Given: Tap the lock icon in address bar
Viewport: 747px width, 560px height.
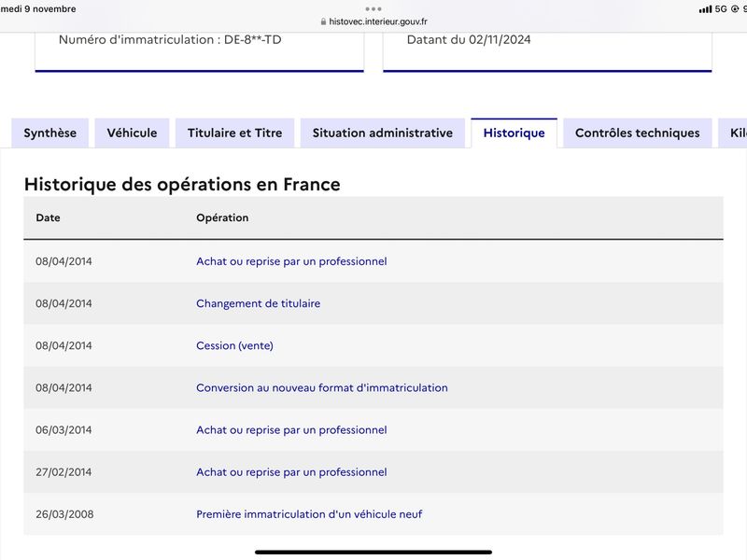Looking at the screenshot, I should pos(323,21).
